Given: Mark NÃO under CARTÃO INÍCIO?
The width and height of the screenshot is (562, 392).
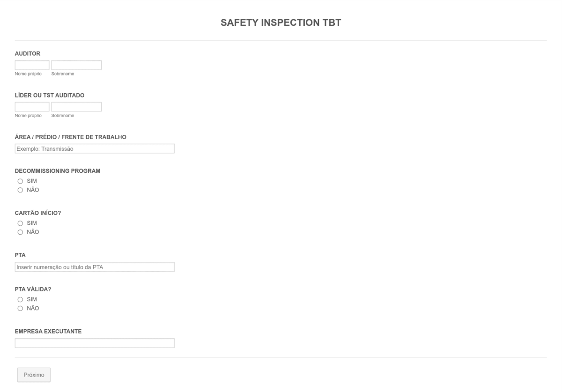Looking at the screenshot, I should [x=20, y=231].
